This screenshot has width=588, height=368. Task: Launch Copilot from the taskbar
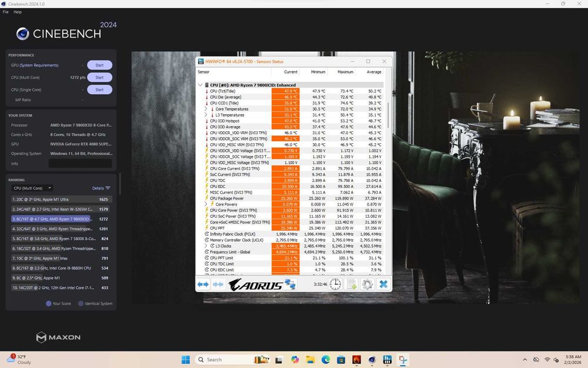pos(295,360)
